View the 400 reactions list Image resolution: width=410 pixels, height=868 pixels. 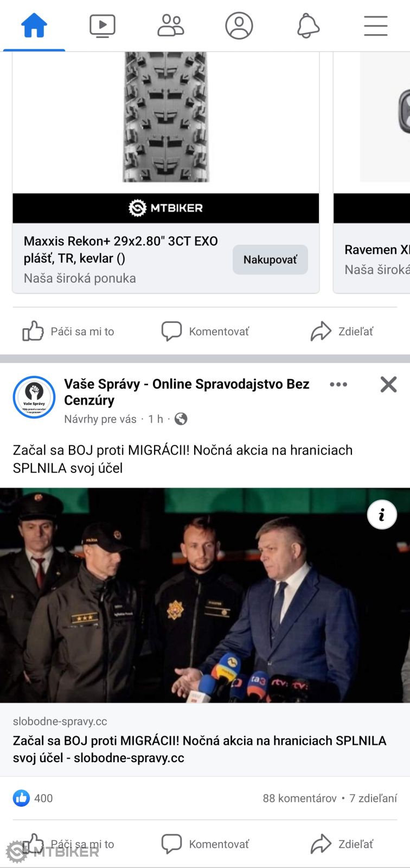tap(33, 798)
